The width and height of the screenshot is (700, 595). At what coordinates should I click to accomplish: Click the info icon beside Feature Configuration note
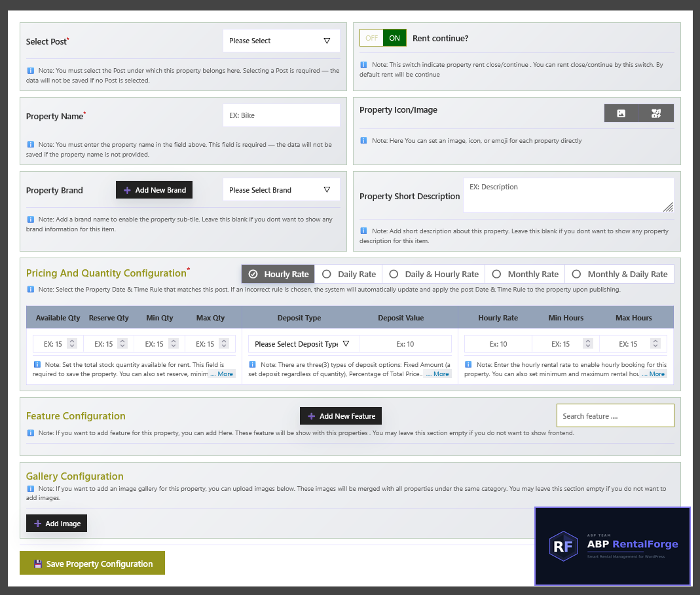point(30,433)
